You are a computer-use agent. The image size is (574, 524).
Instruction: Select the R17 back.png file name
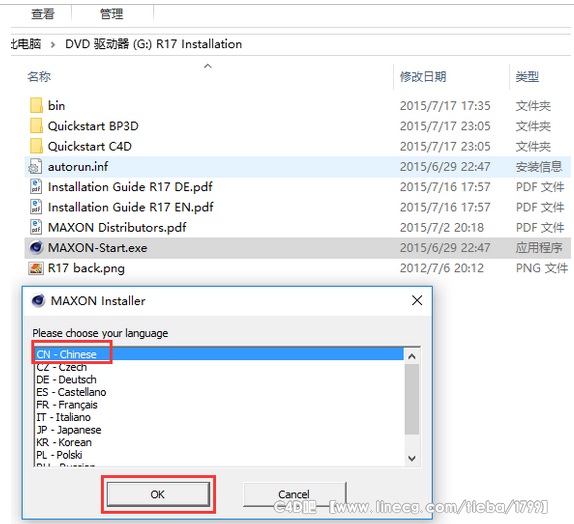click(x=86, y=268)
